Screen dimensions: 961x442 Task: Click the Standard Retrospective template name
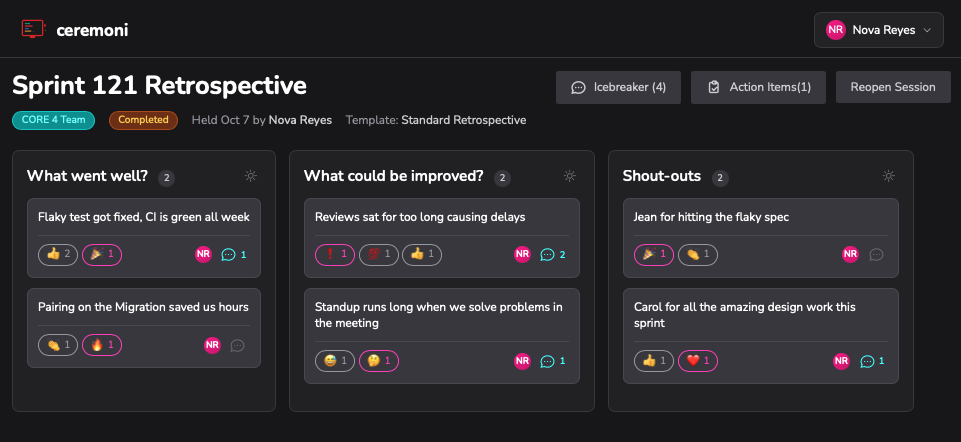[463, 120]
